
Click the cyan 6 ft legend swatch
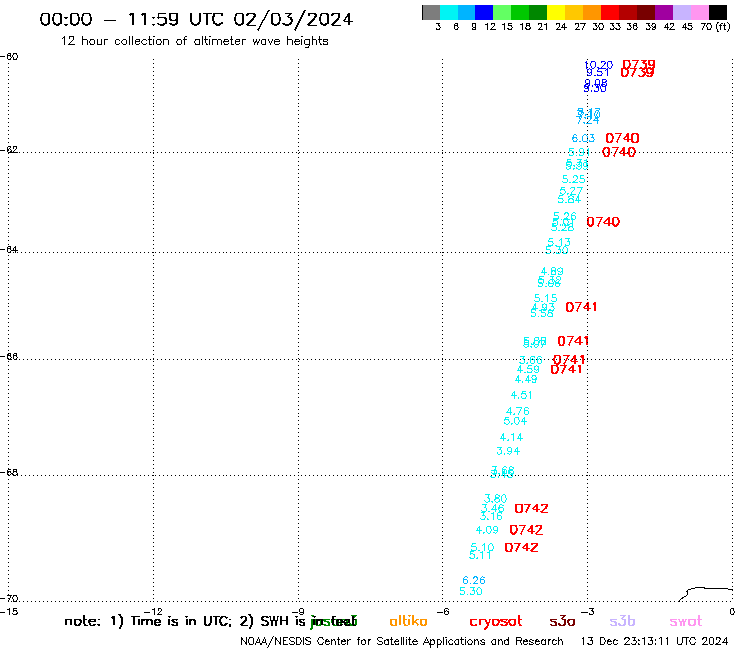pos(449,12)
